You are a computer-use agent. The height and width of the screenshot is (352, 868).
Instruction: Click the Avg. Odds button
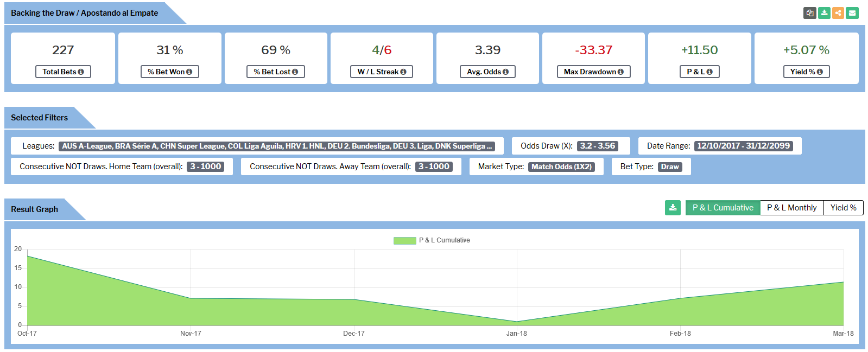pyautogui.click(x=487, y=72)
